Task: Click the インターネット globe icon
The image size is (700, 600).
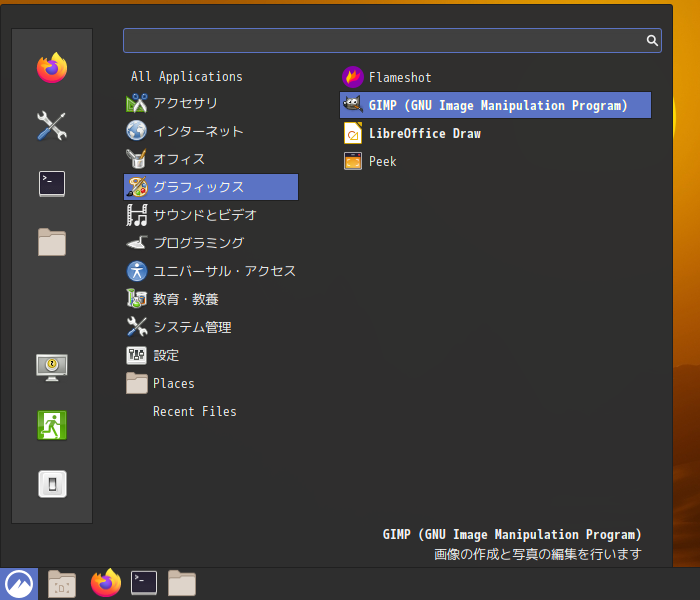Action: point(137,131)
